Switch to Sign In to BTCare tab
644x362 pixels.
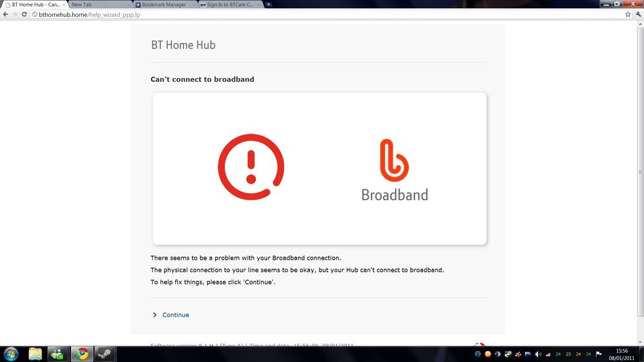(230, 5)
